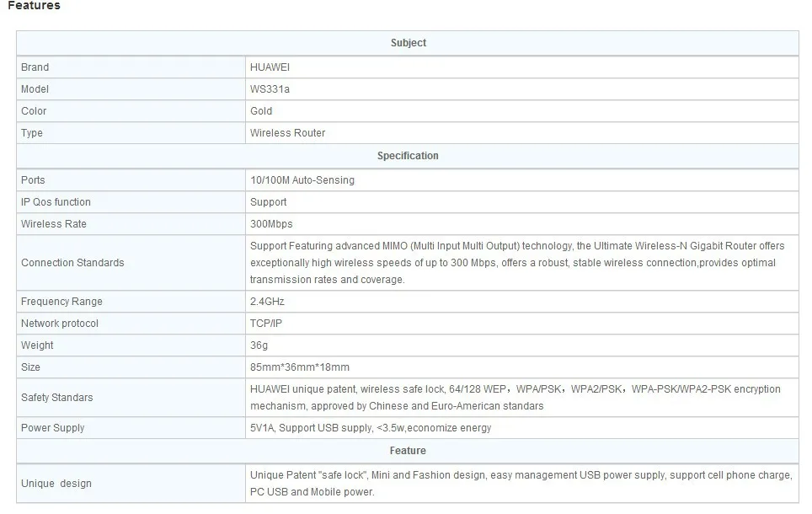Select the 2.4GHz value
The height and width of the screenshot is (514, 812).
click(x=267, y=302)
